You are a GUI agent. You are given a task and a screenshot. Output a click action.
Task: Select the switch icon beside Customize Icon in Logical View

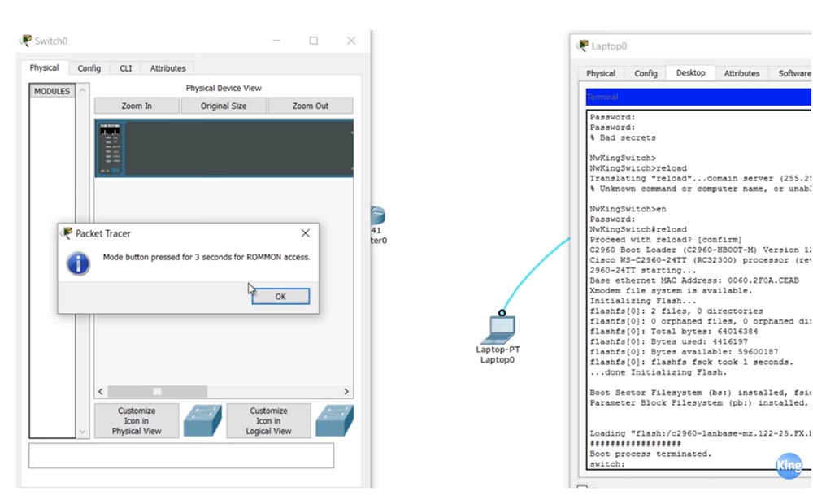point(334,420)
